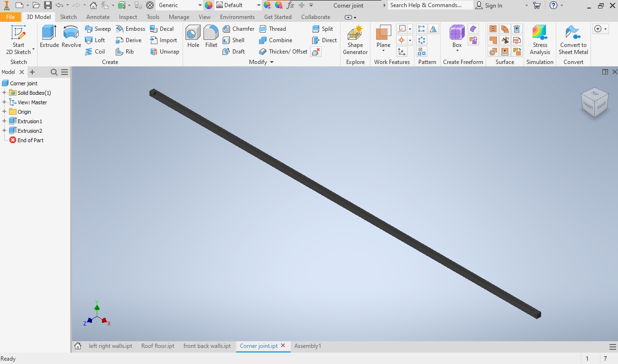Expand the View: Master node
The width and height of the screenshot is (618, 364).
(4, 102)
